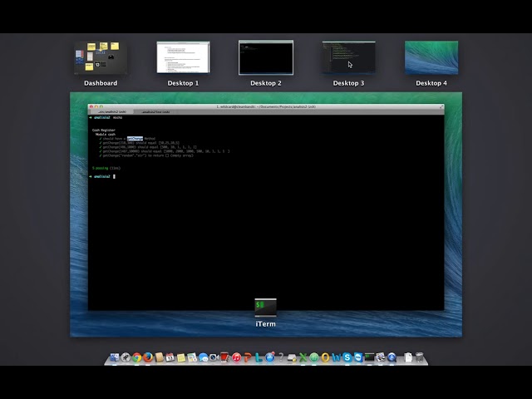Image resolution: width=532 pixels, height=399 pixels.
Task: Open Calendar from the Dock
Action: point(170,357)
